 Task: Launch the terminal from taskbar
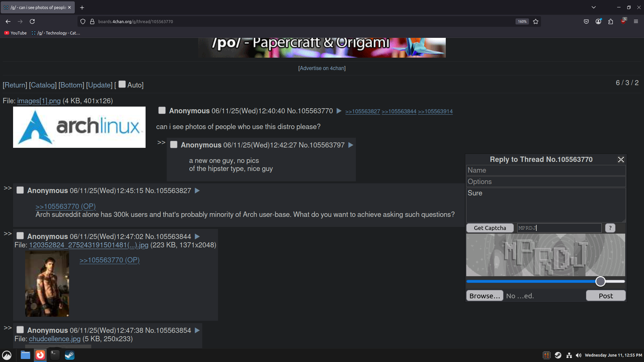(x=55, y=355)
